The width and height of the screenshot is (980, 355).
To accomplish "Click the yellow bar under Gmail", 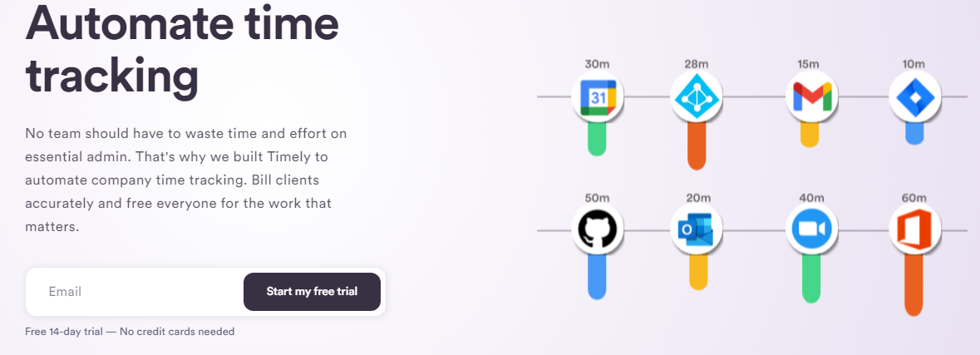I will tap(810, 135).
